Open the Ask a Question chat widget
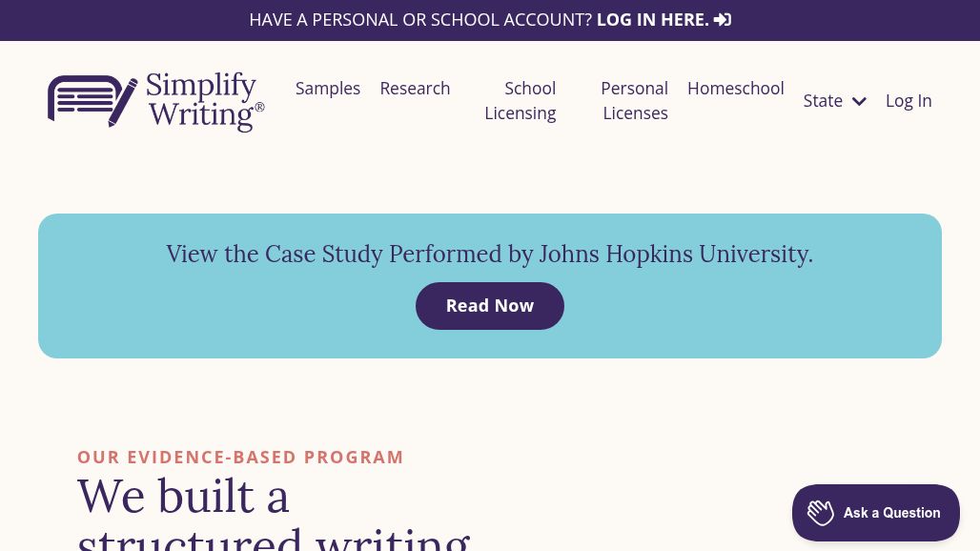980x551 pixels. pos(890,513)
